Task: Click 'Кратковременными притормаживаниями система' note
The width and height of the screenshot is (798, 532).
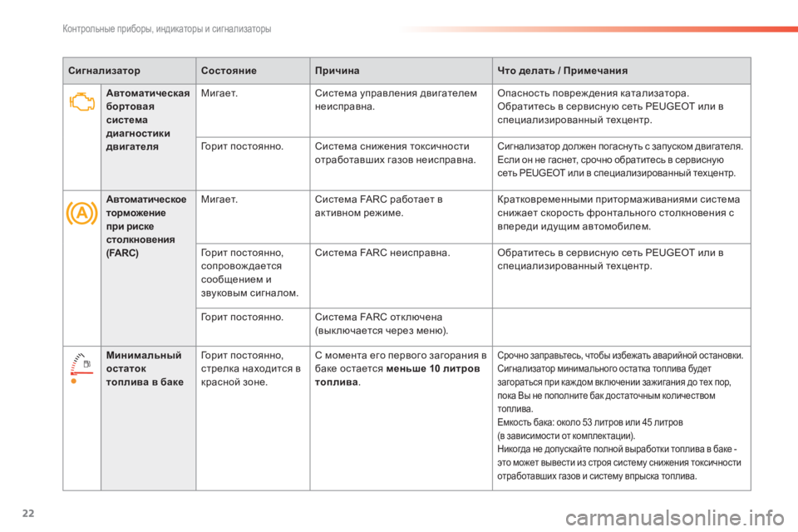Action: (618, 199)
